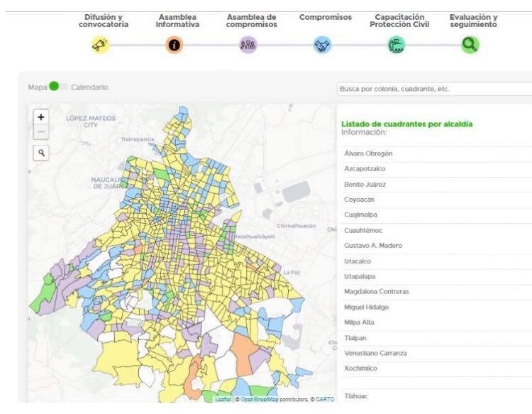Click the yellow megaphone Difusión y convocatoria icon

click(100, 45)
